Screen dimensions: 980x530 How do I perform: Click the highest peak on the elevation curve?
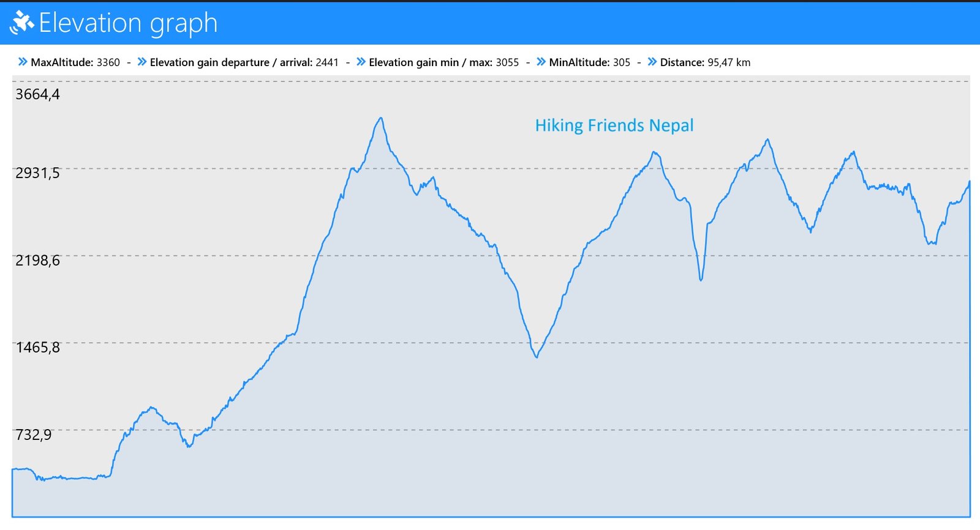click(381, 119)
